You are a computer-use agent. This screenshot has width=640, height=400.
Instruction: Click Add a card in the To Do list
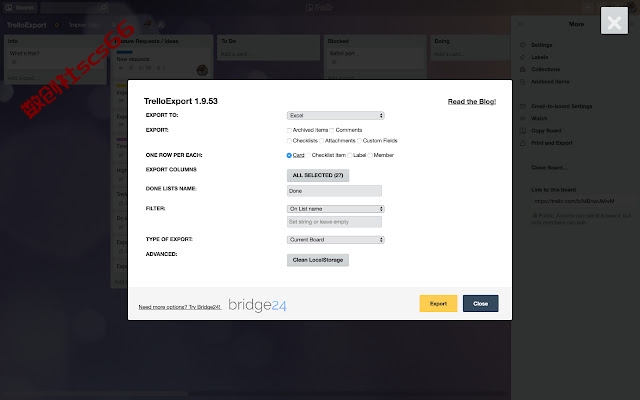click(x=234, y=54)
